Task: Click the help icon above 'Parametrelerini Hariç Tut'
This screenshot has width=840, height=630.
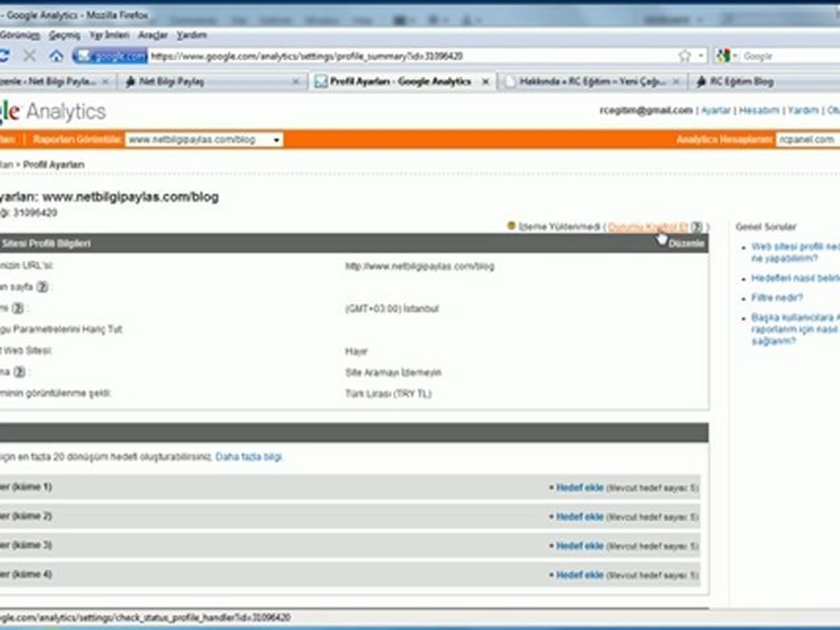Action: pyautogui.click(x=18, y=308)
